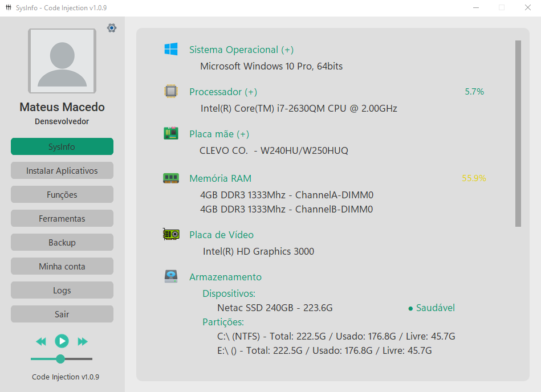Click the Intel Core i7-2630QM CPU text

pos(299,108)
